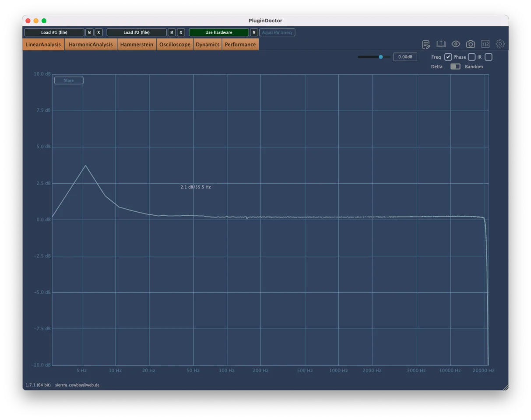Click the blue gain slider handle
The width and height of the screenshot is (531, 420).
point(381,57)
